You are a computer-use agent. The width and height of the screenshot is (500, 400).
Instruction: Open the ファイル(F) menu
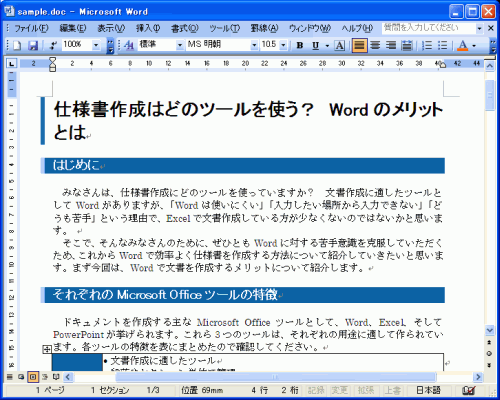click(31, 29)
